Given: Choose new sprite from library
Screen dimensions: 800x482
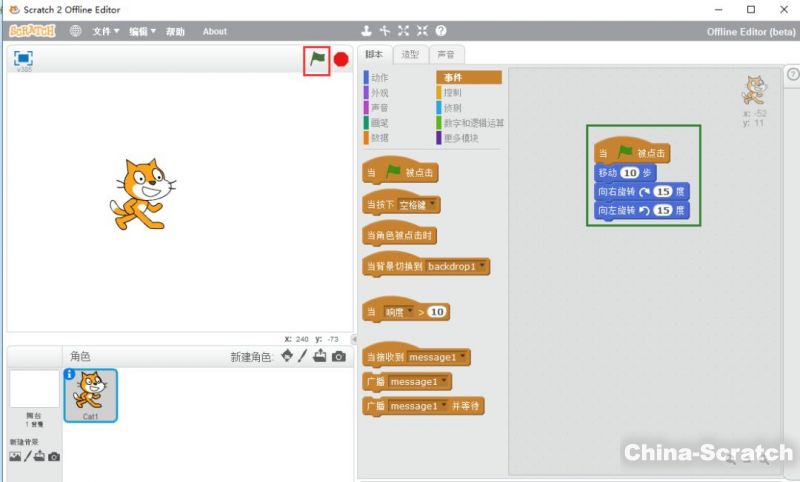Looking at the screenshot, I should (x=288, y=357).
